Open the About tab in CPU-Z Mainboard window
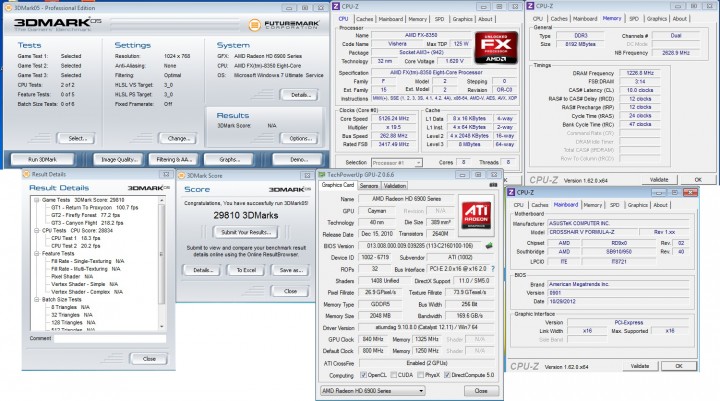This screenshot has width=720, height=401. [x=660, y=205]
